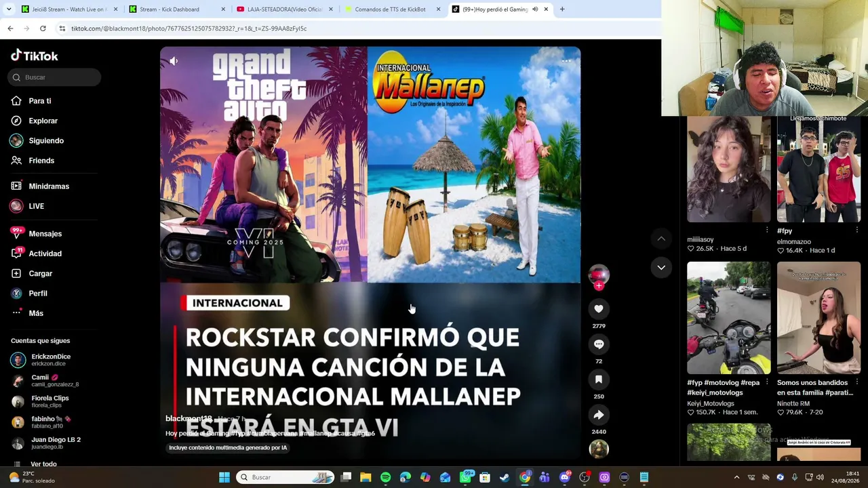This screenshot has height=488, width=868.
Task: Open options dots for Somos unos bandidos video
Action: (x=856, y=382)
